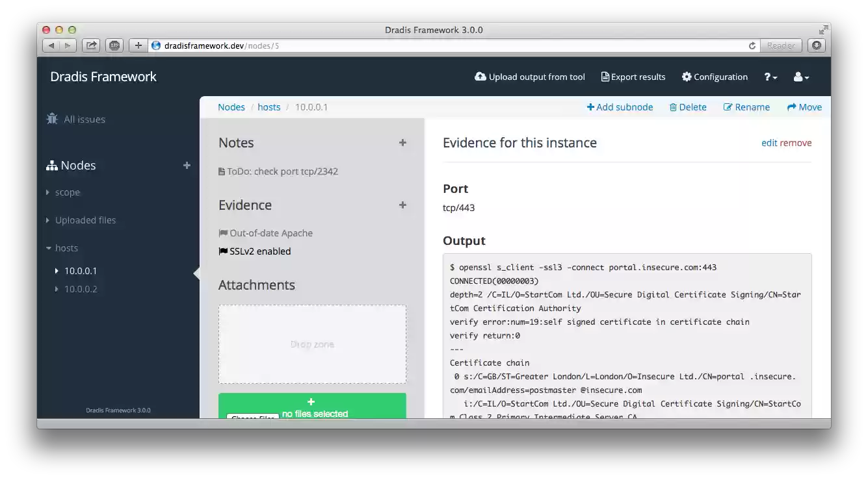This screenshot has width=868, height=480.
Task: Click the All issues bug icon
Action: coord(51,119)
